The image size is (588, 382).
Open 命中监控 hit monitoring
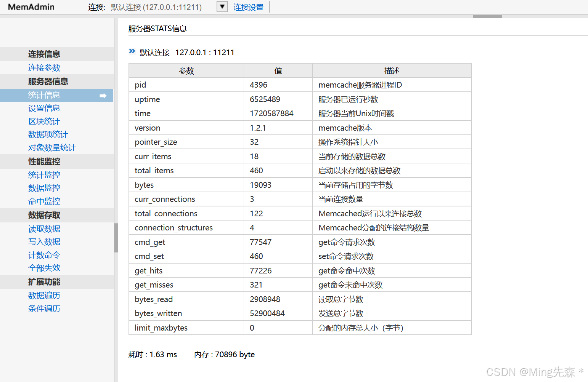(44, 201)
